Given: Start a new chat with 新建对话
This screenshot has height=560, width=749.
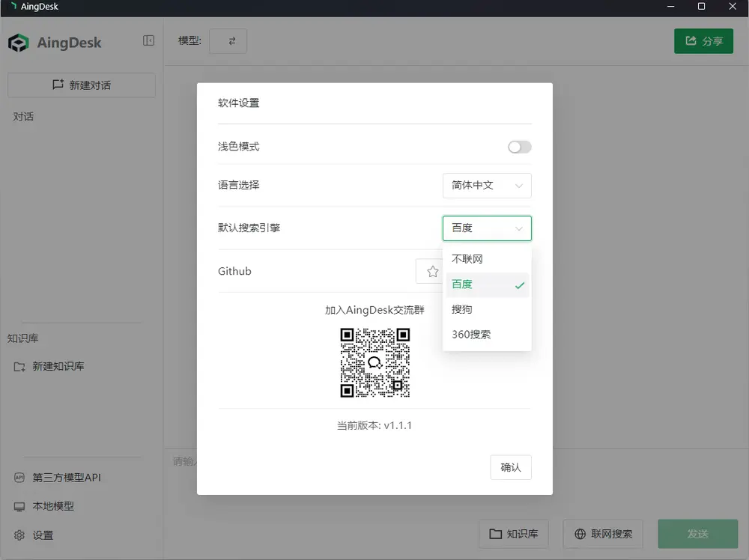Looking at the screenshot, I should point(82,85).
